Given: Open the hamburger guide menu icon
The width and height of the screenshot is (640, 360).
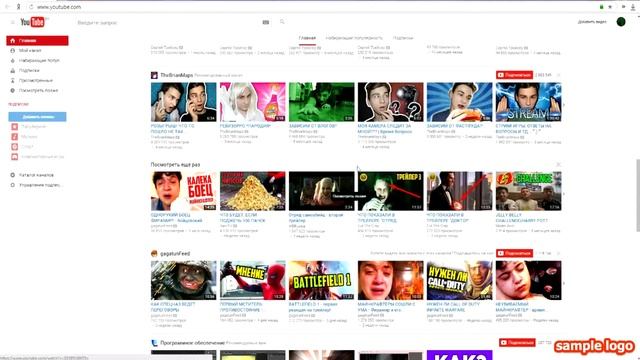Looking at the screenshot, I should click(x=13, y=22).
